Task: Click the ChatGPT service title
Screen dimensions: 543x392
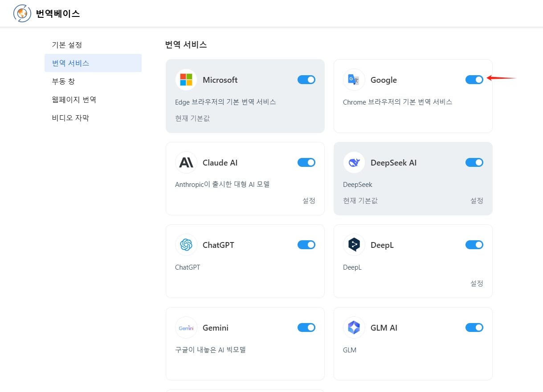Action: [x=218, y=245]
